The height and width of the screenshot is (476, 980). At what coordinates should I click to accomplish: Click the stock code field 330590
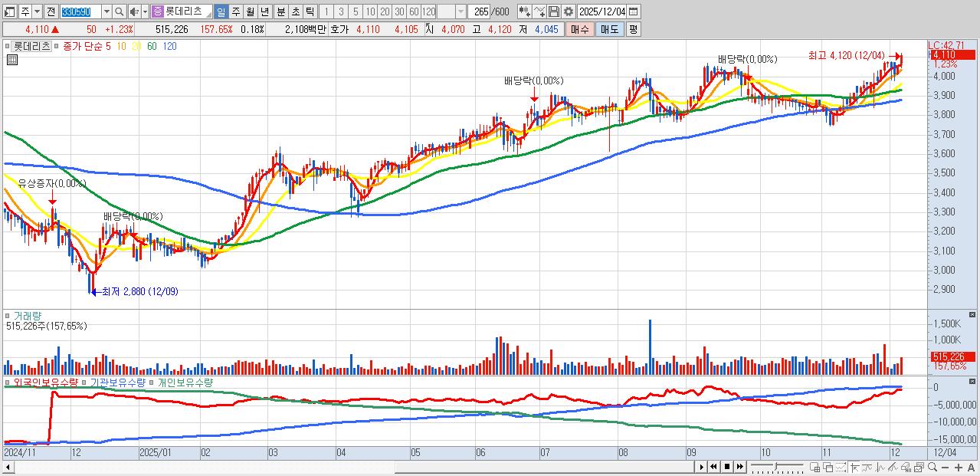tap(80, 11)
